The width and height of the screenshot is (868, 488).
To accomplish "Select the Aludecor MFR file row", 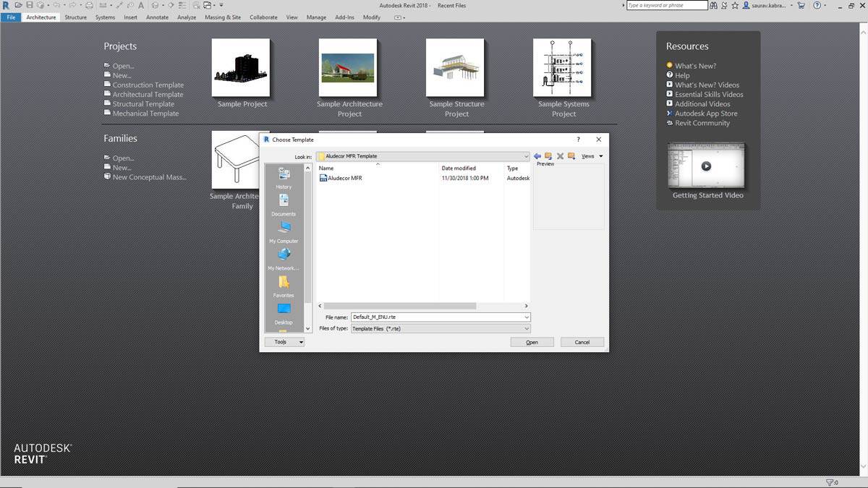I will pos(423,178).
